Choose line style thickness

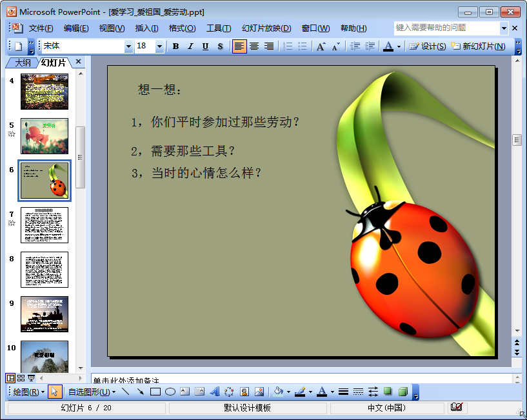[343, 392]
